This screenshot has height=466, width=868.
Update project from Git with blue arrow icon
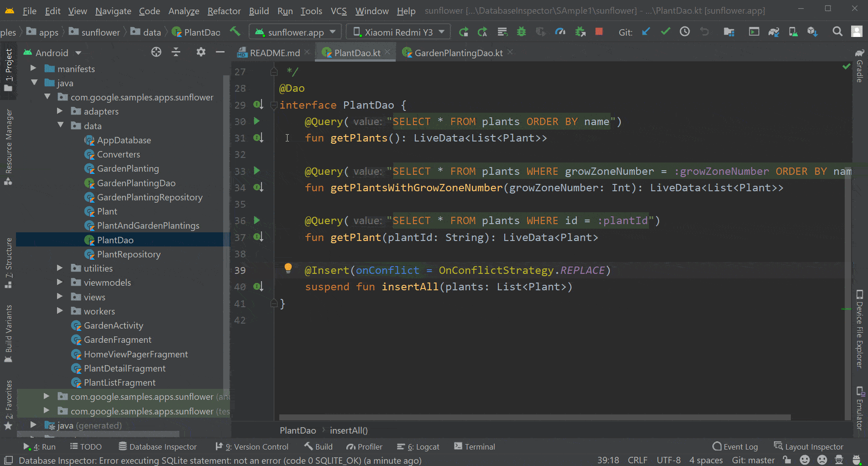[645, 32]
